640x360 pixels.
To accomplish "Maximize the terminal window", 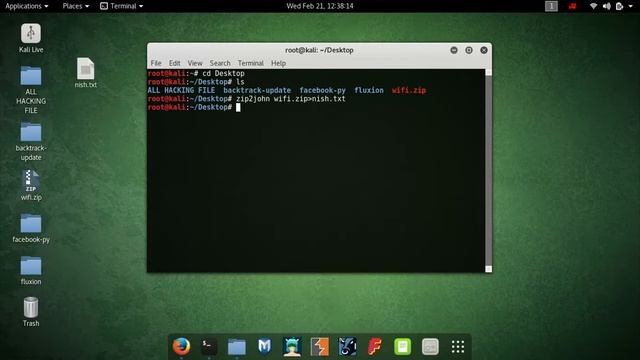I will [x=469, y=50].
